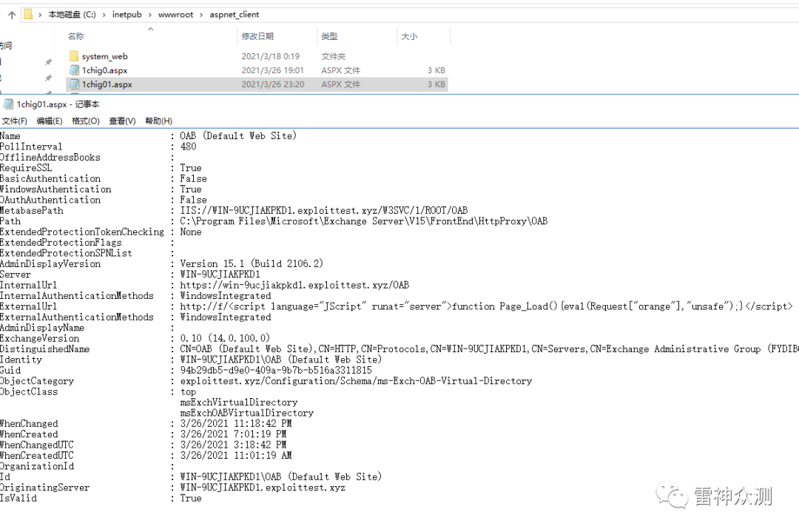Click the C:\Program Files path value
This screenshot has height=532, width=799.
coord(364,221)
